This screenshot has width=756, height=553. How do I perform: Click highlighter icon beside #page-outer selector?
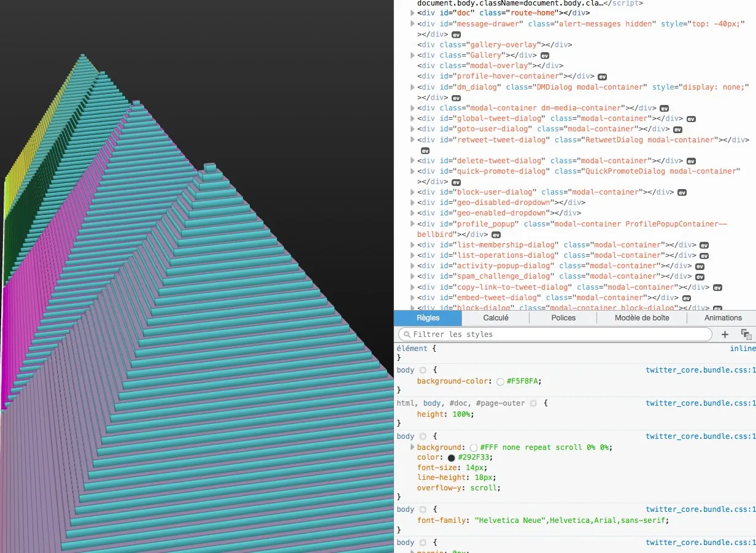pyautogui.click(x=533, y=403)
